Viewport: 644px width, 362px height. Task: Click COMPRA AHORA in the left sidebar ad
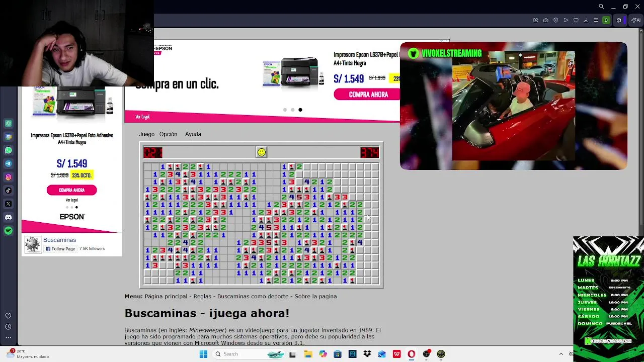[x=71, y=190]
